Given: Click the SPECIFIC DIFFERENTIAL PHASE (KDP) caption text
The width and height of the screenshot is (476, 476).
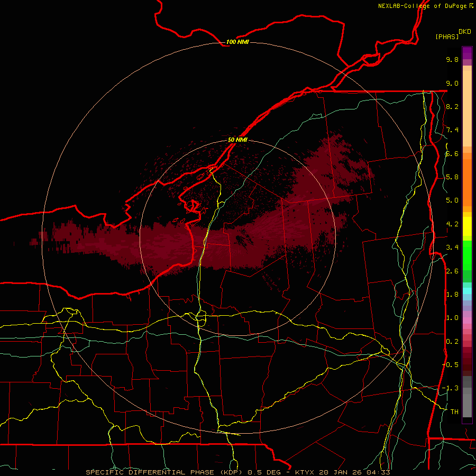Looking at the screenshot, I should click(x=165, y=472).
